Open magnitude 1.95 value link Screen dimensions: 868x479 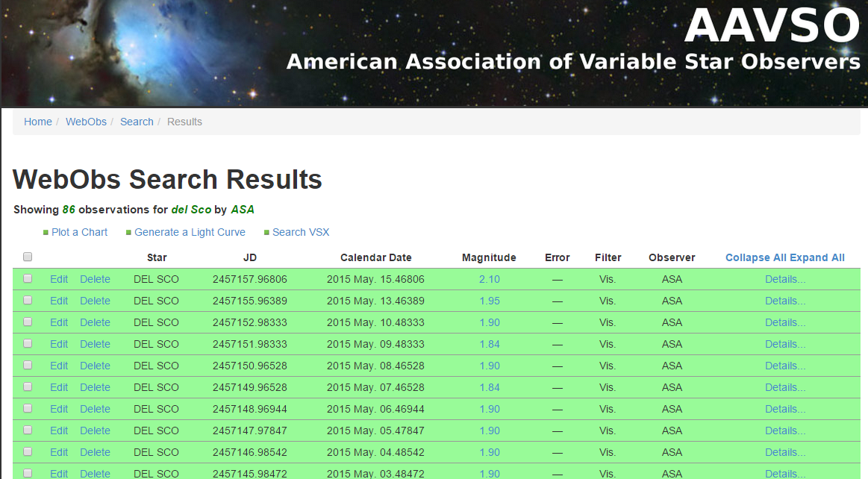tap(490, 301)
